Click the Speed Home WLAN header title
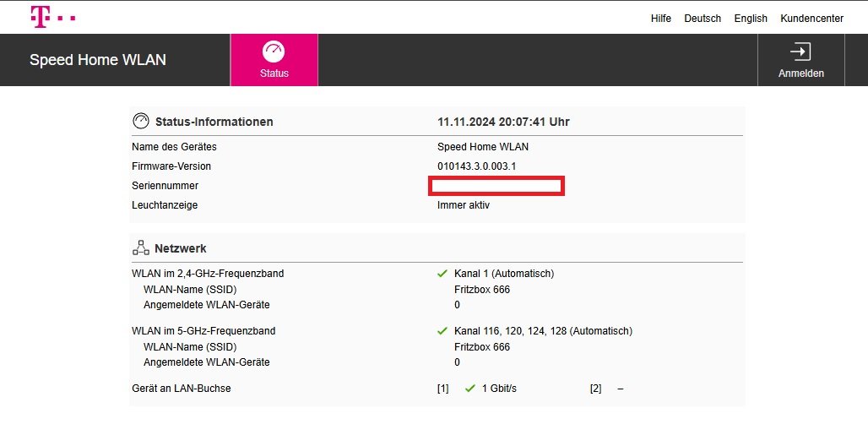The image size is (868, 446). [97, 60]
